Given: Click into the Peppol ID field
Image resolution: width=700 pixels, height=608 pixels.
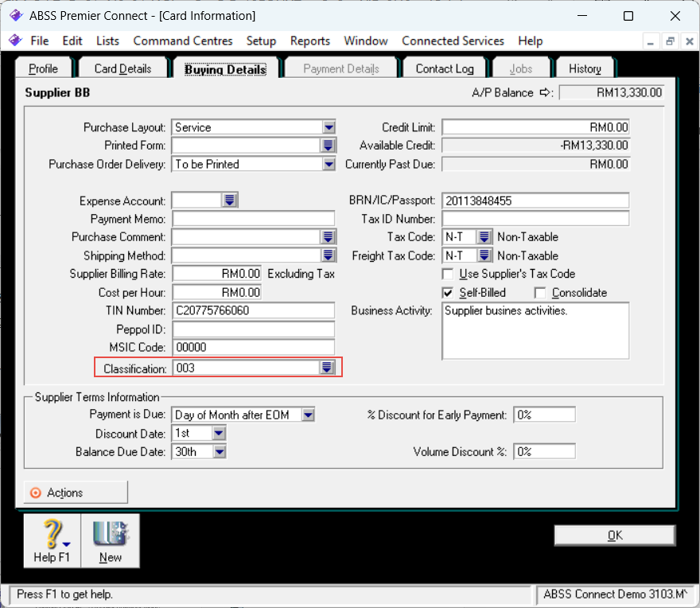Looking at the screenshot, I should click(x=253, y=329).
